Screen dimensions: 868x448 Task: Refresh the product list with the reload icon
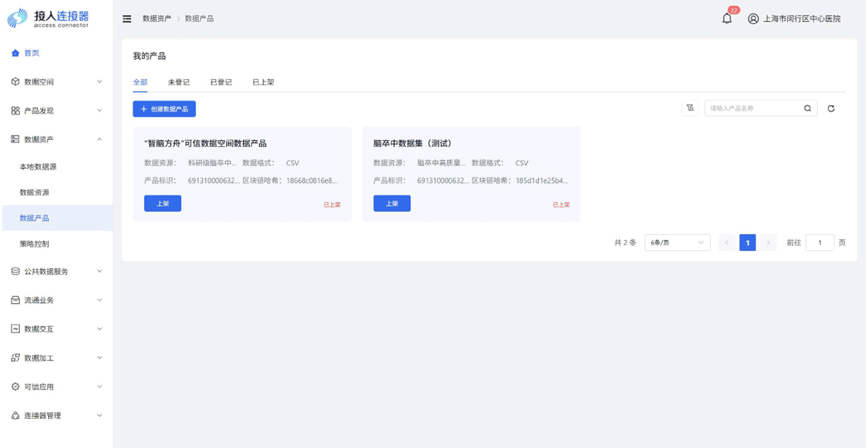pos(831,108)
